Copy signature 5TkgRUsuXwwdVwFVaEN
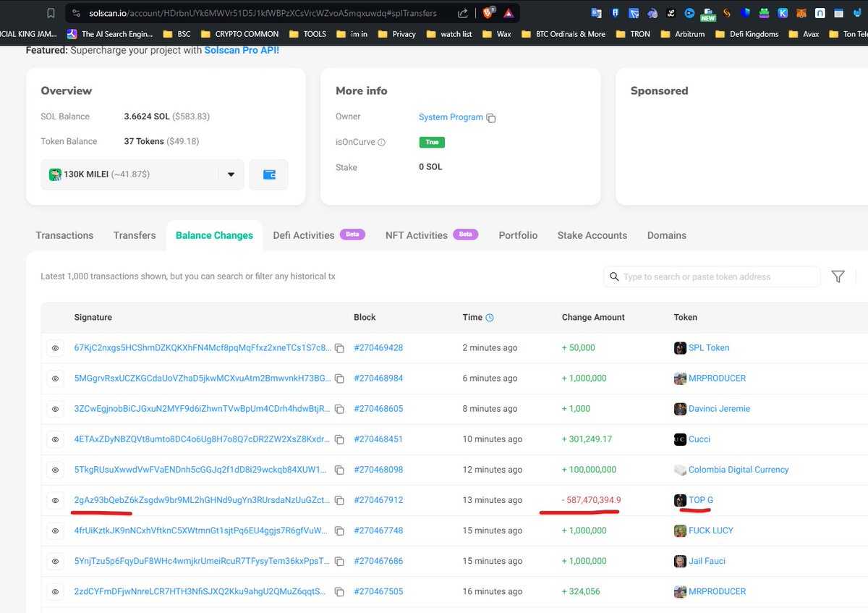Viewport: 868px width, 613px height. point(339,470)
